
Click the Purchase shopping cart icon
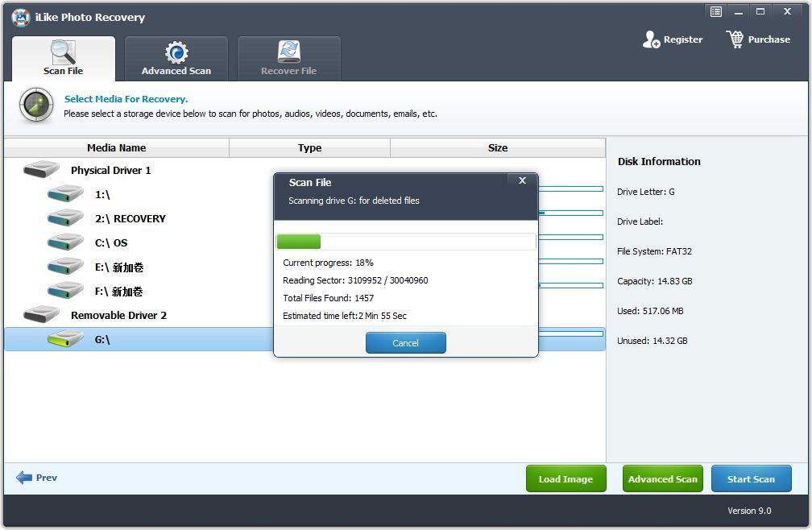coord(735,39)
